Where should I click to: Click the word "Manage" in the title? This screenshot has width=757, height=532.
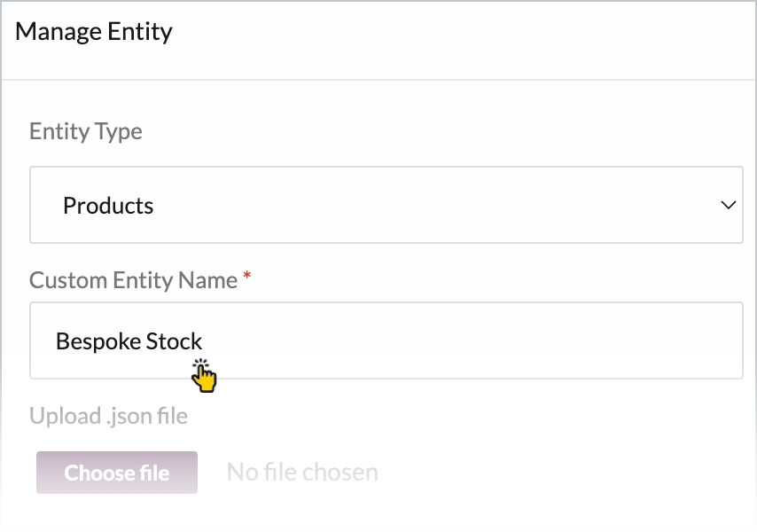click(x=59, y=32)
